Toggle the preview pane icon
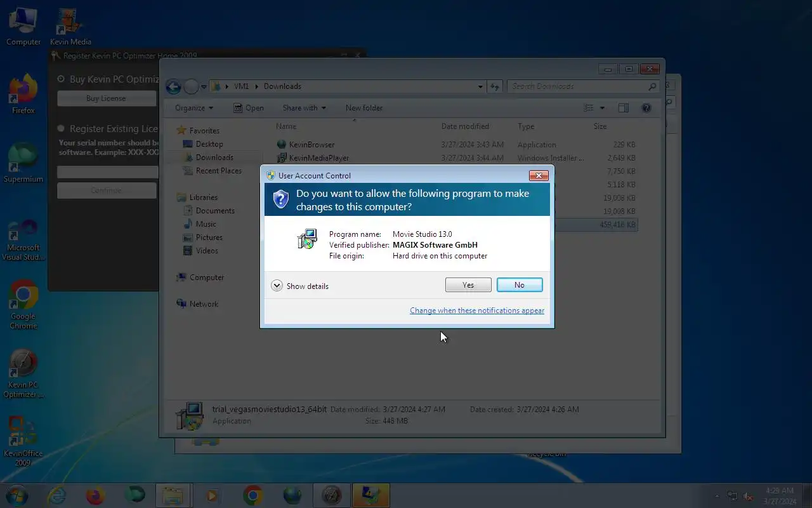The width and height of the screenshot is (812, 508). 624,108
